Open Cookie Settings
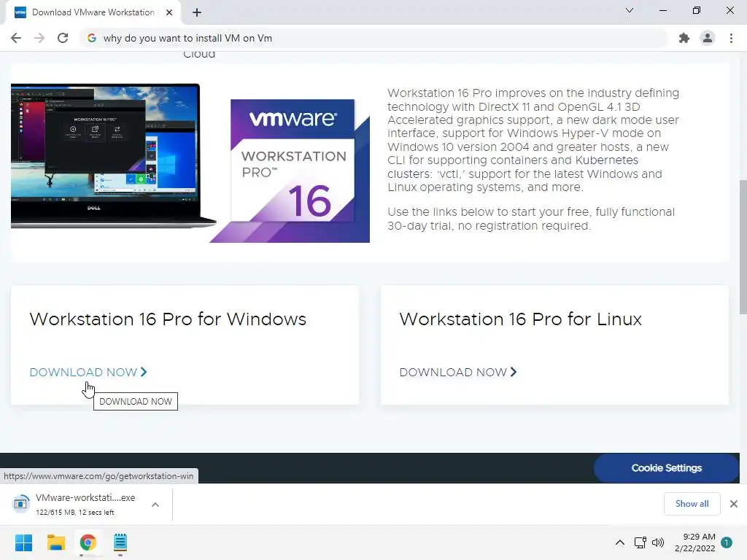 (x=667, y=468)
